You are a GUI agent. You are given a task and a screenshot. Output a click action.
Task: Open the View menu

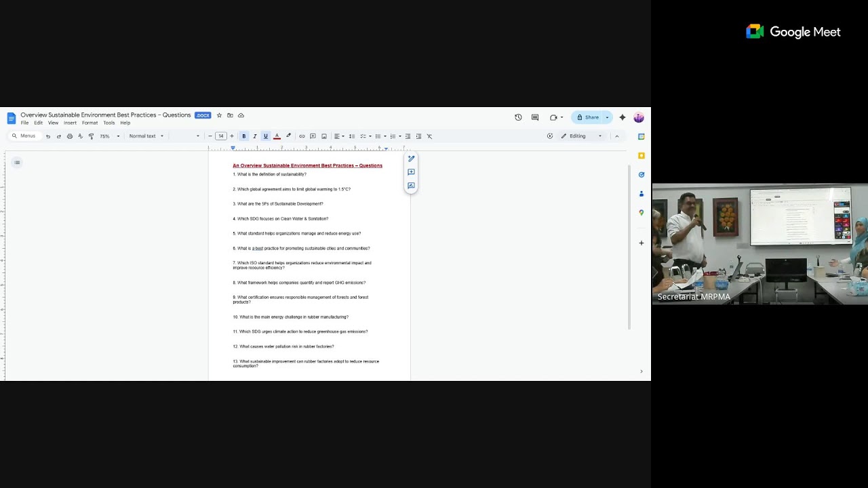[53, 123]
